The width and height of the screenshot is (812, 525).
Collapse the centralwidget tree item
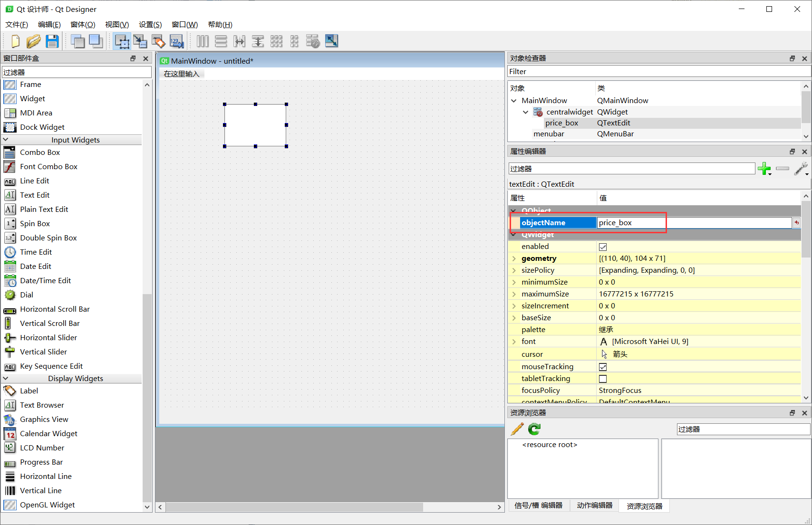pyautogui.click(x=525, y=112)
